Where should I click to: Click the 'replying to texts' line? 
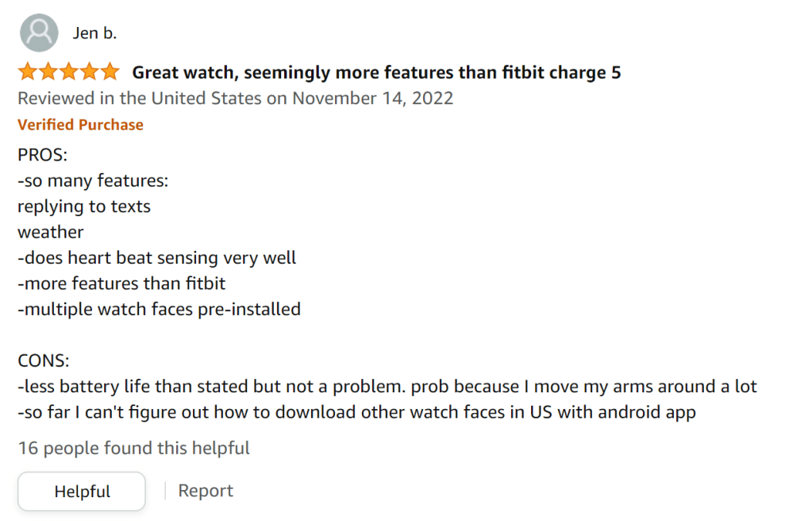pyautogui.click(x=84, y=206)
